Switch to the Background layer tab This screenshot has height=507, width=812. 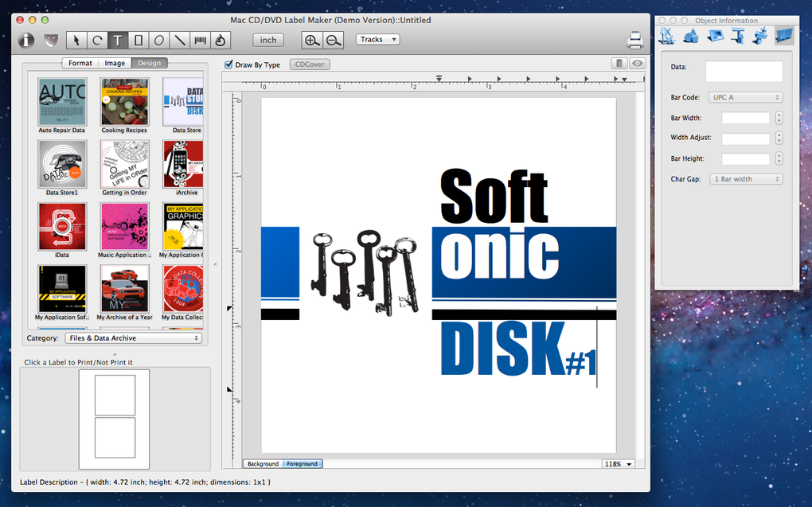pyautogui.click(x=263, y=464)
